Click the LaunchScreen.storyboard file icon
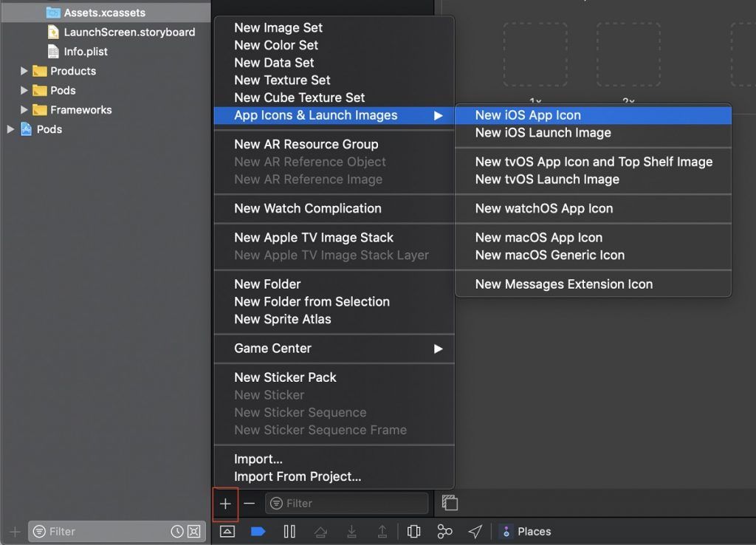Viewport: 756px width, 545px height. [53, 32]
